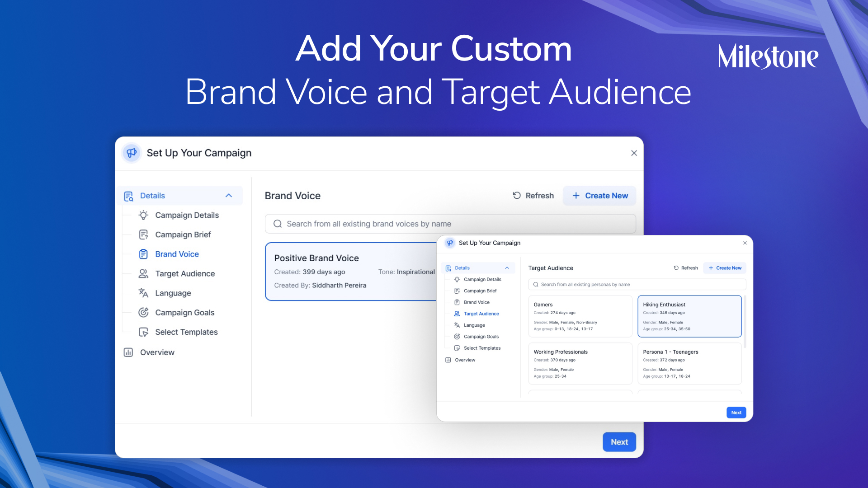This screenshot has width=868, height=488.
Task: Click Create New in Brand Voice panel
Action: pos(599,196)
